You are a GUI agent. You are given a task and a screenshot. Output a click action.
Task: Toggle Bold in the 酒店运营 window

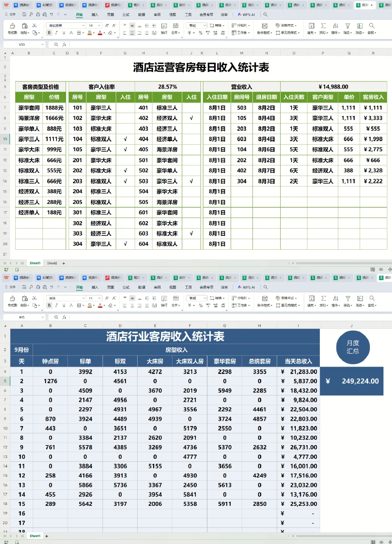pyautogui.click(x=49, y=33)
